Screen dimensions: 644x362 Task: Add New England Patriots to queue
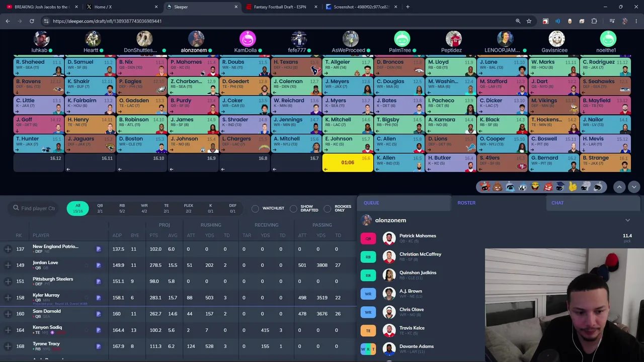coord(8,249)
